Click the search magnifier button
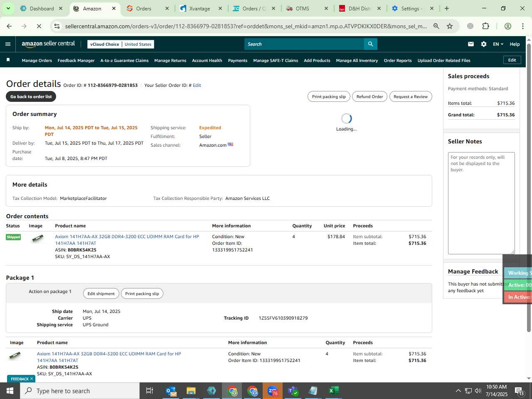 click(370, 44)
